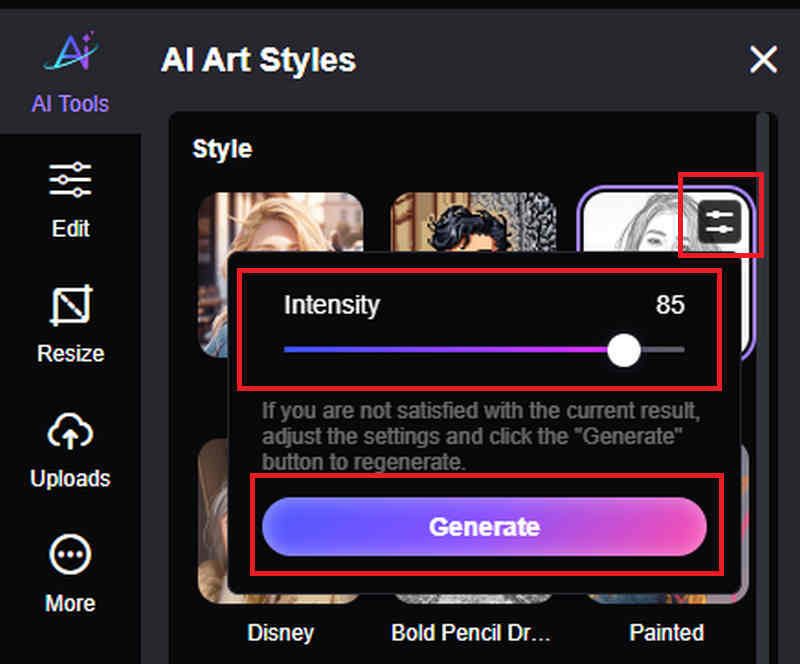Click the Intensity value 85

(670, 305)
